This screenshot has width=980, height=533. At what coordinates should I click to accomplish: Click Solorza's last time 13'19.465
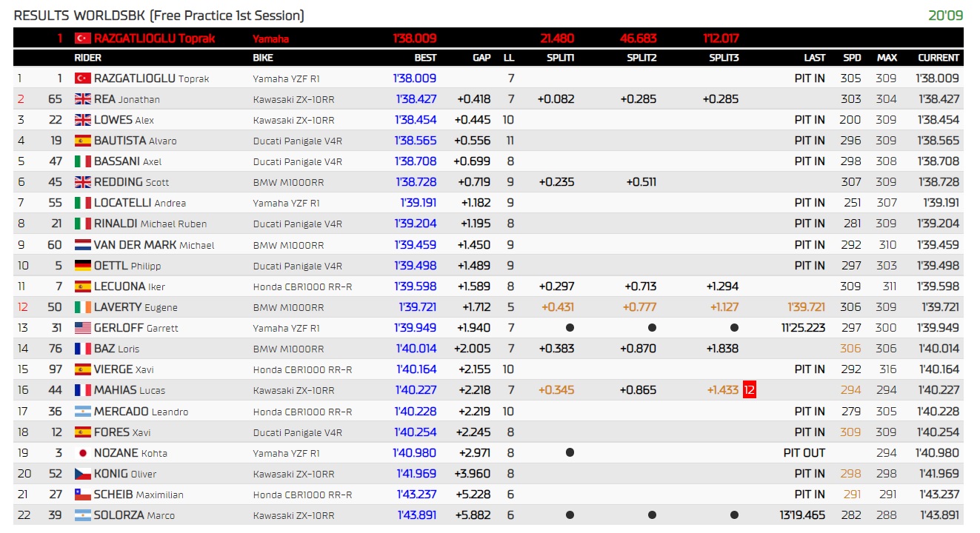802,515
